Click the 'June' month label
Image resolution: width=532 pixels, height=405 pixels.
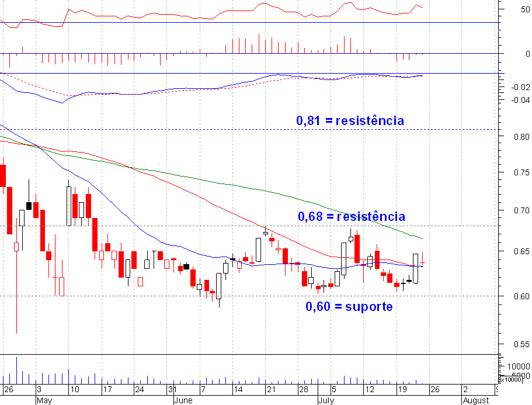coord(183,400)
